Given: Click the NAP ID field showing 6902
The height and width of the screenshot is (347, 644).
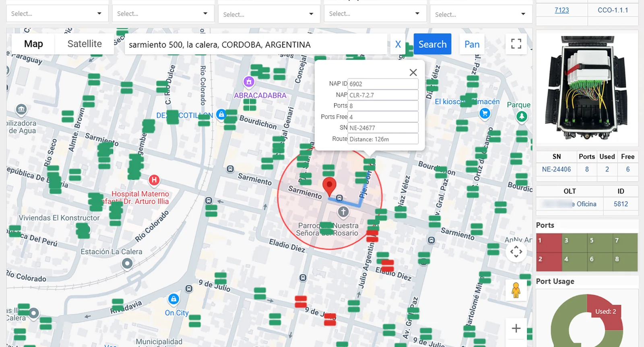Looking at the screenshot, I should pos(383,84).
